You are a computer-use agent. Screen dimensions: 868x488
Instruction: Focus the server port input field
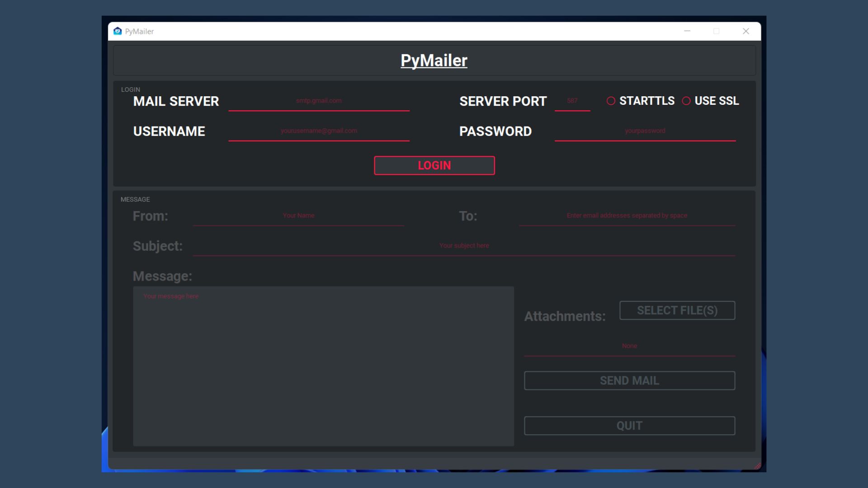pyautogui.click(x=572, y=101)
